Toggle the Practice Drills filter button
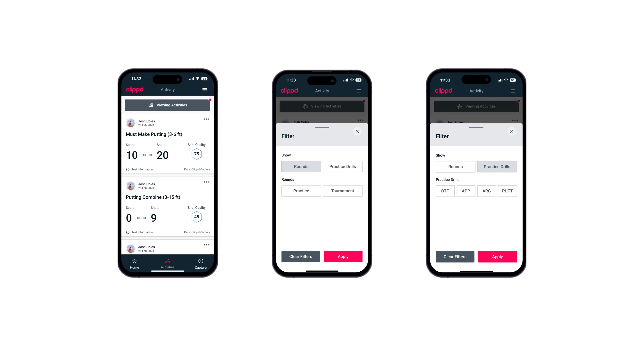 342,166
